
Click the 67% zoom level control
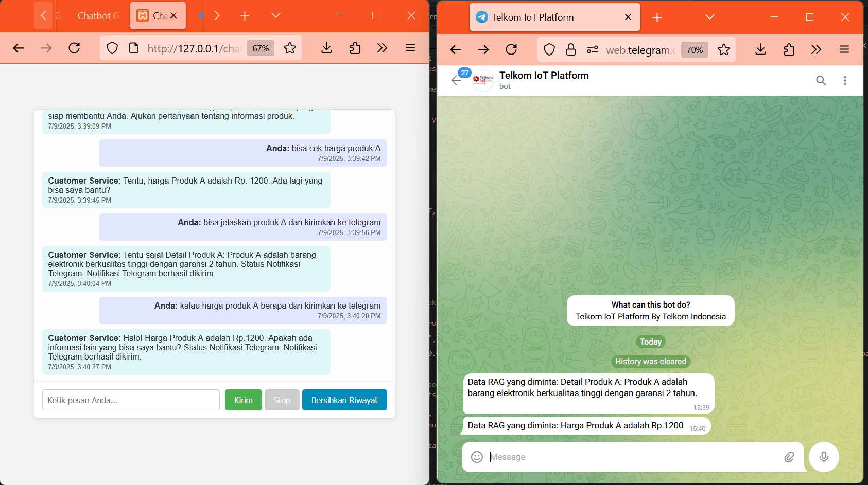click(261, 48)
